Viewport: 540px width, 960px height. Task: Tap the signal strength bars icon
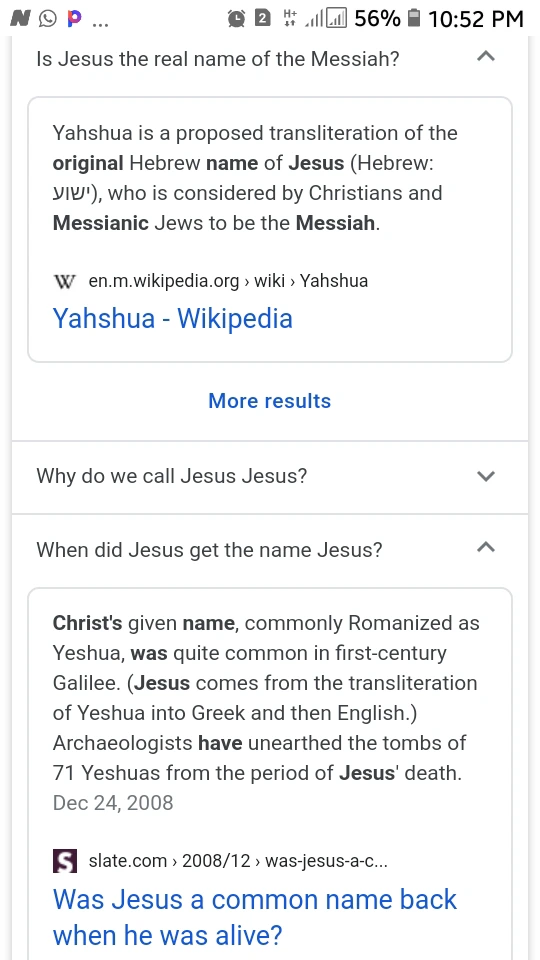tap(326, 19)
